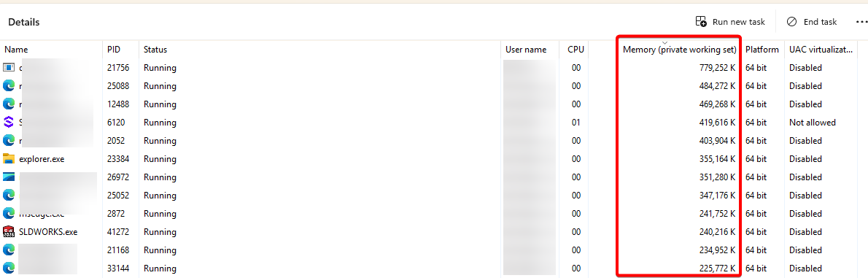This screenshot has height=278, width=868.
Task: Click the 419,616 K memory value
Action: [x=718, y=123]
